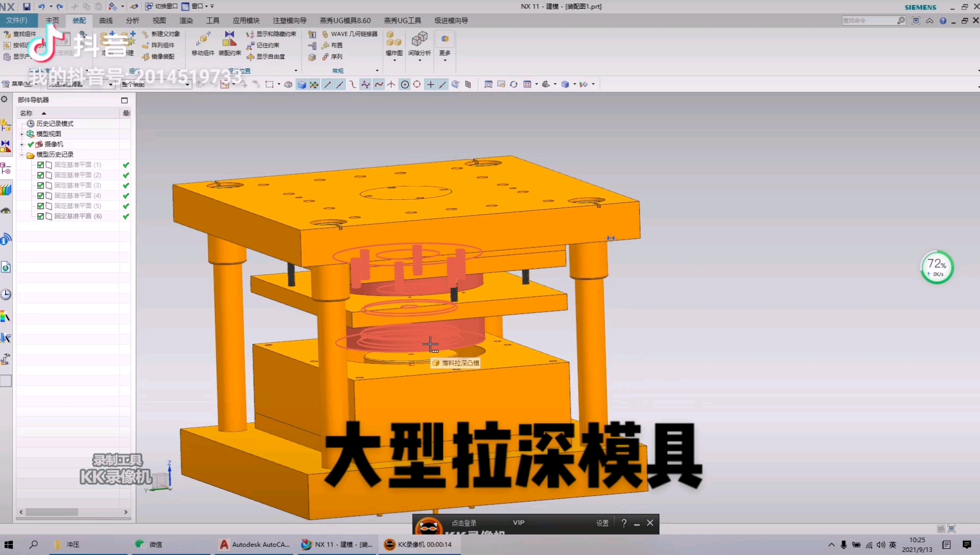Uncheck 固定基准平面 (5) checkbox
Viewport: 980px width, 555px height.
[x=40, y=206]
